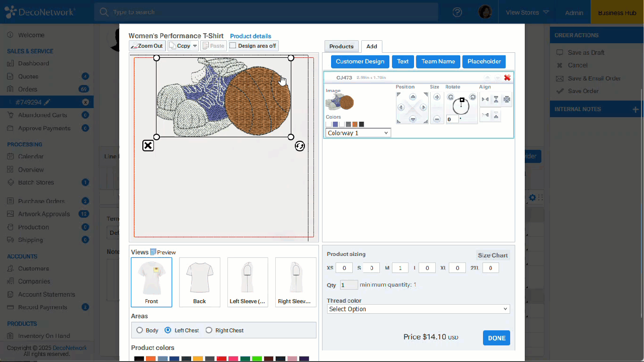The image size is (644, 362).
Task: Click Text button to add text
Action: tap(403, 61)
